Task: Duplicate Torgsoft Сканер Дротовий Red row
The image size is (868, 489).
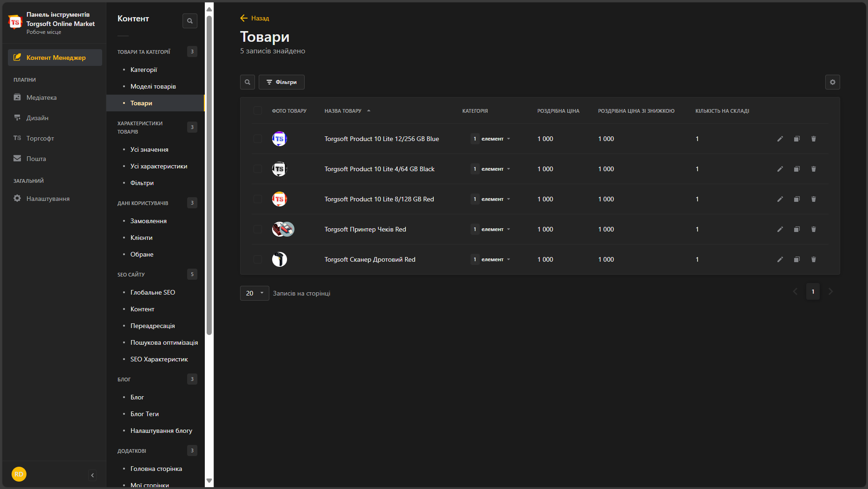Action: click(797, 259)
